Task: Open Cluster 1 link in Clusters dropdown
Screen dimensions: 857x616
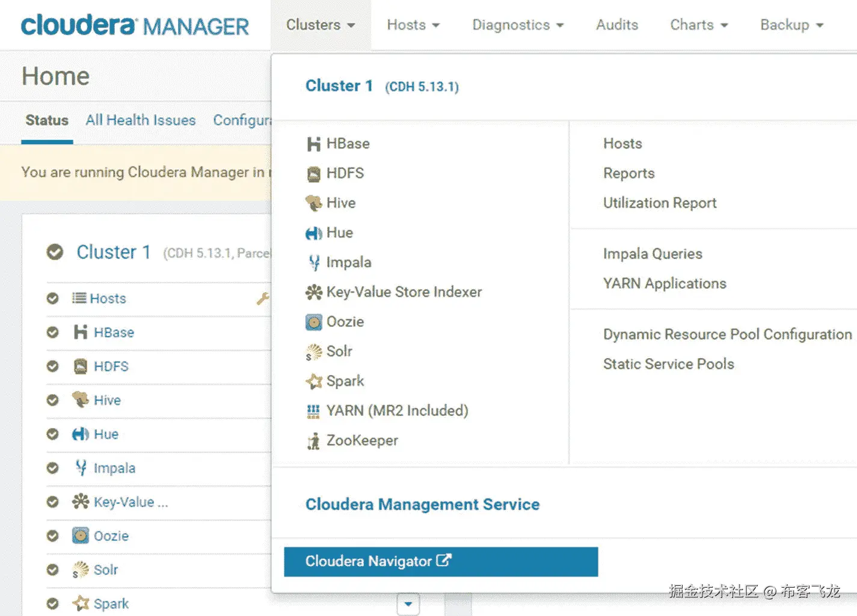Action: coord(339,86)
